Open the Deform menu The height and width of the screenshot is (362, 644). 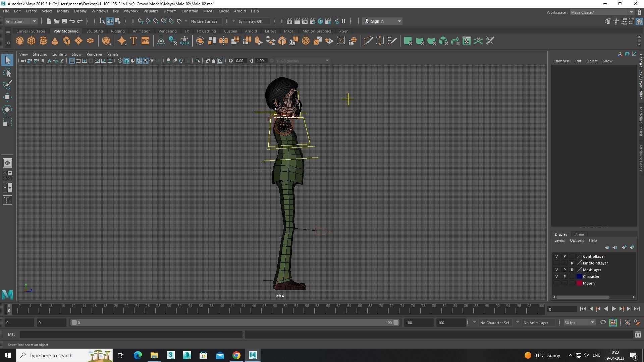(x=170, y=11)
